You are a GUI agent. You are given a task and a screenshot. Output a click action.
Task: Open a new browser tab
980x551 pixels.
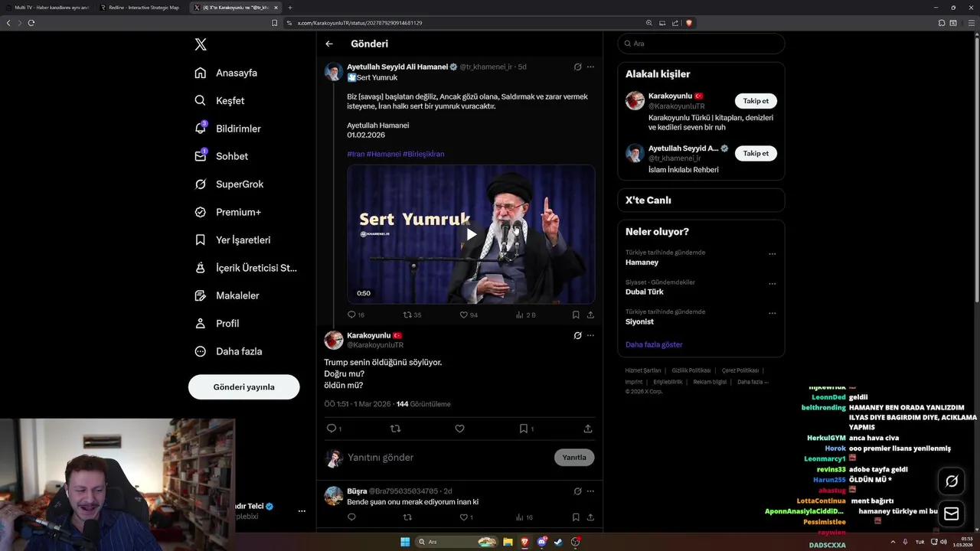[290, 8]
